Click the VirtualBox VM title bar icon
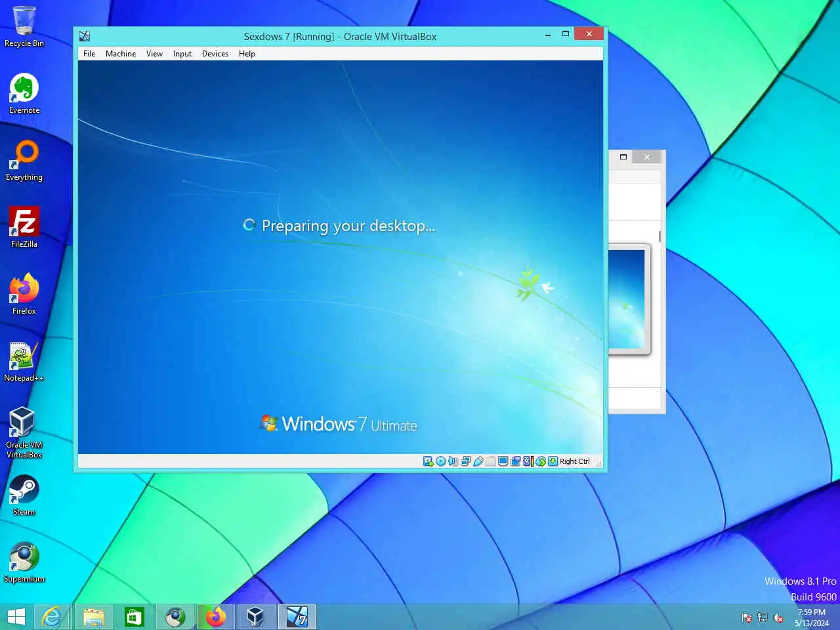Image resolution: width=840 pixels, height=630 pixels. pyautogui.click(x=85, y=36)
